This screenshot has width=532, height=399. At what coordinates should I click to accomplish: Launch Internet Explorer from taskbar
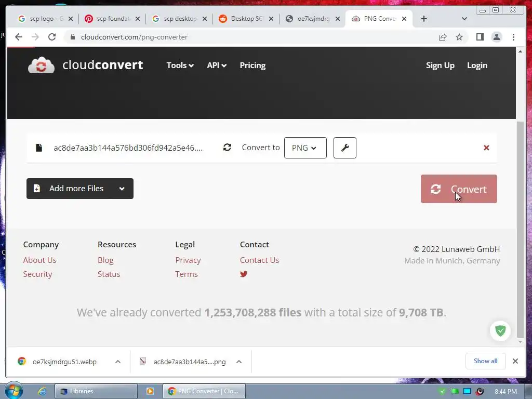pos(42,391)
